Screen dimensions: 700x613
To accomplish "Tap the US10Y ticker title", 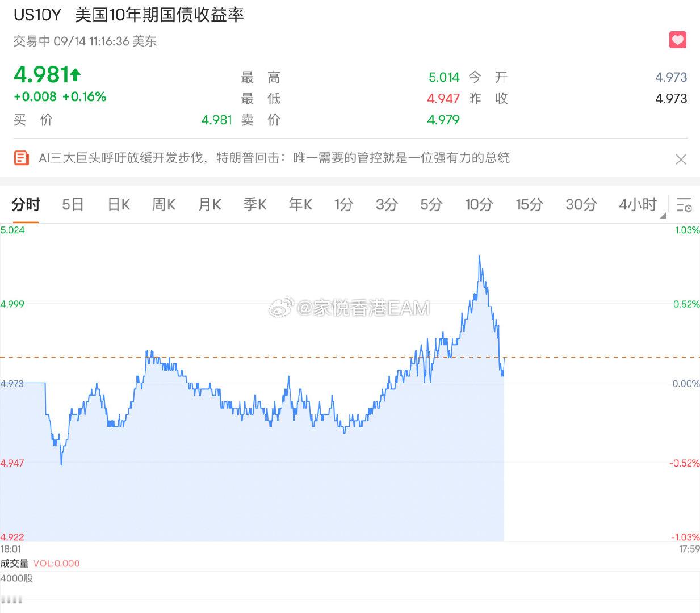I will pyautogui.click(x=37, y=15).
